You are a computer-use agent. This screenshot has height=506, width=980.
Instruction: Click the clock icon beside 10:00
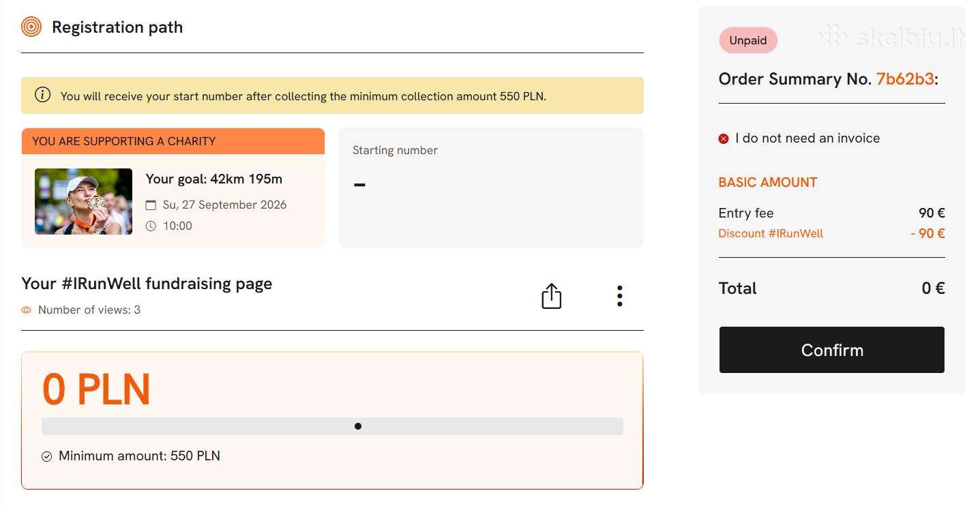point(151,226)
